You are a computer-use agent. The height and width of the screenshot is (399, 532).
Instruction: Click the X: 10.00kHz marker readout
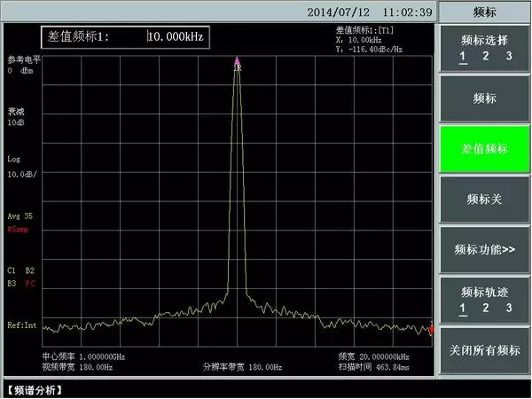click(x=359, y=40)
